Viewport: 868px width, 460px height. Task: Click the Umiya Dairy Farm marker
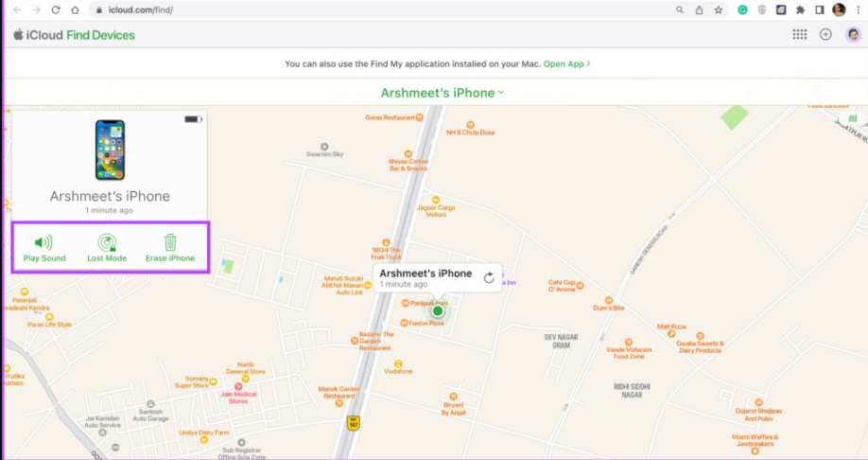pyautogui.click(x=203, y=440)
